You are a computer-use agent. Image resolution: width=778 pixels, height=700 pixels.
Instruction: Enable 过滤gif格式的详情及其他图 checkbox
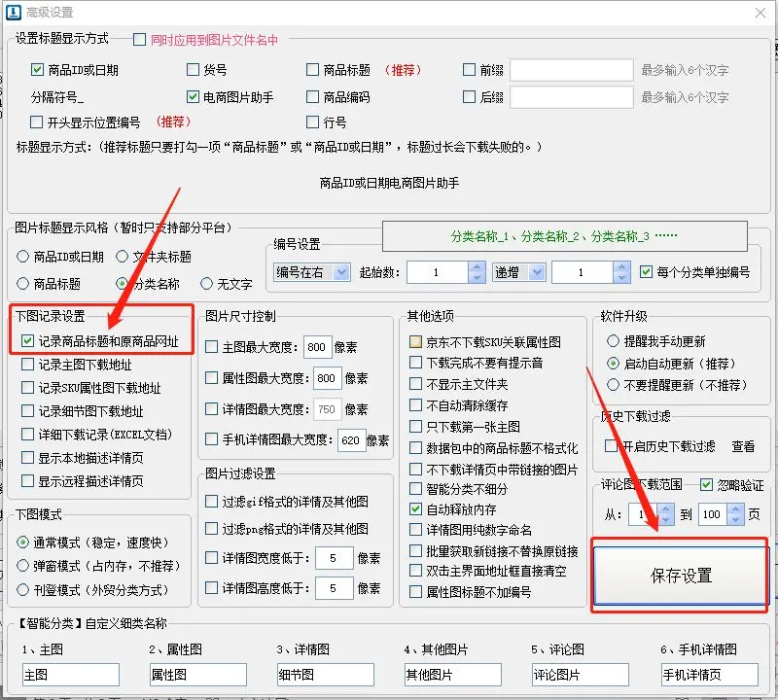point(212,502)
